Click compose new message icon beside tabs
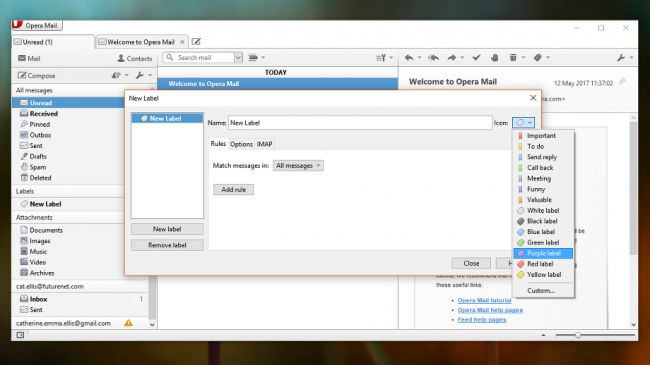 click(196, 41)
